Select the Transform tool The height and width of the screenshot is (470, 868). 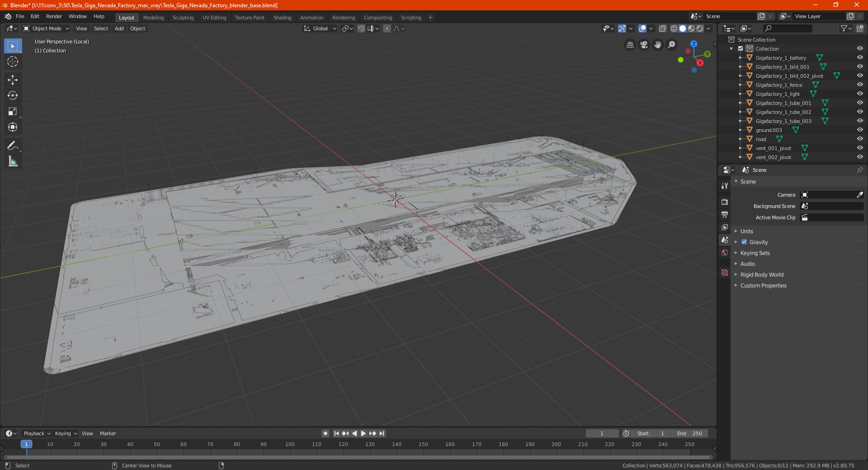(13, 127)
